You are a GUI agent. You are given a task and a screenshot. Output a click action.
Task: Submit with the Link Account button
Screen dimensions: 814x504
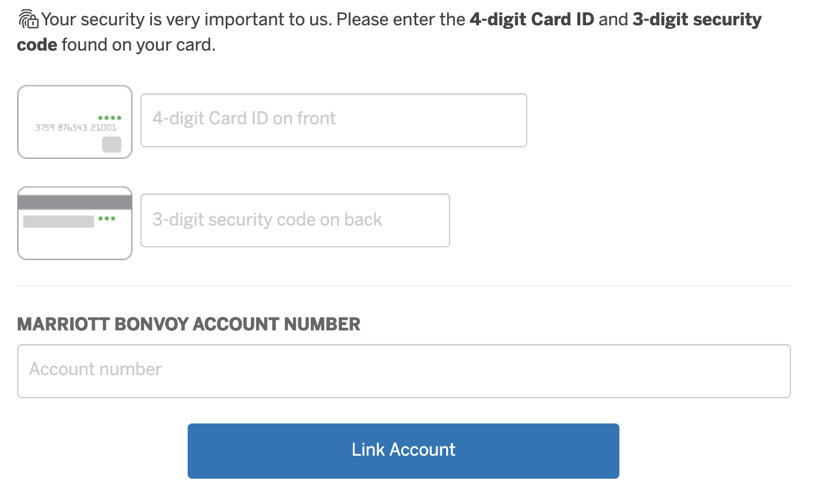(x=404, y=451)
